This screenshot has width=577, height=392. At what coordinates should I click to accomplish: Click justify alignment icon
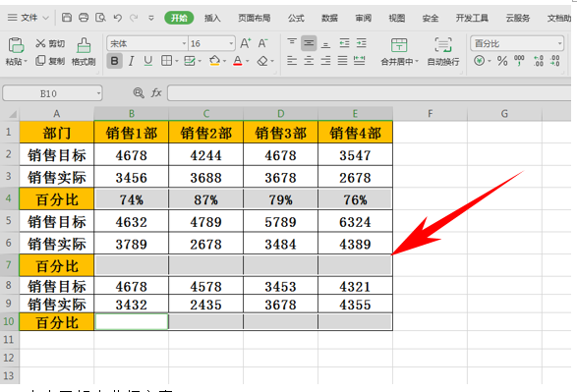[x=343, y=61]
